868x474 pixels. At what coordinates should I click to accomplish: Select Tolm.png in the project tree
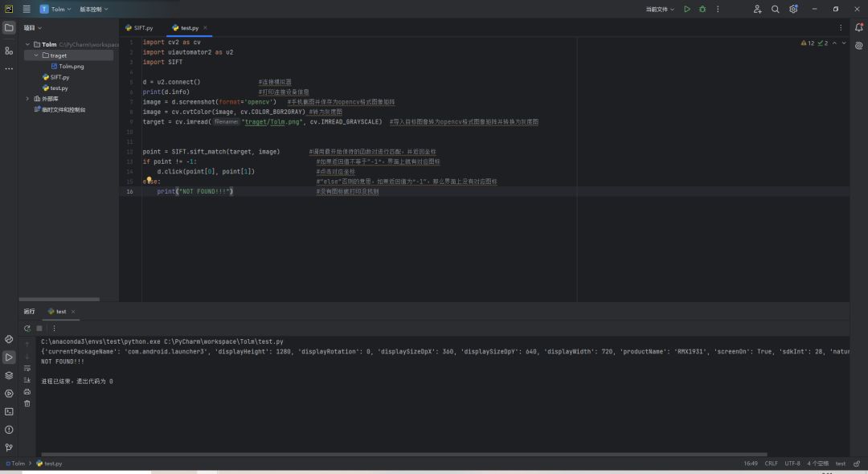tap(71, 67)
